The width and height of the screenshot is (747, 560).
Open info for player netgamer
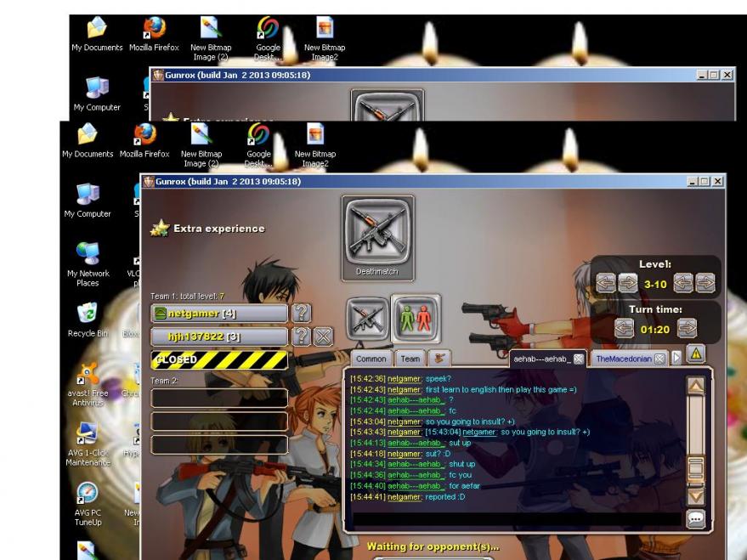click(301, 313)
